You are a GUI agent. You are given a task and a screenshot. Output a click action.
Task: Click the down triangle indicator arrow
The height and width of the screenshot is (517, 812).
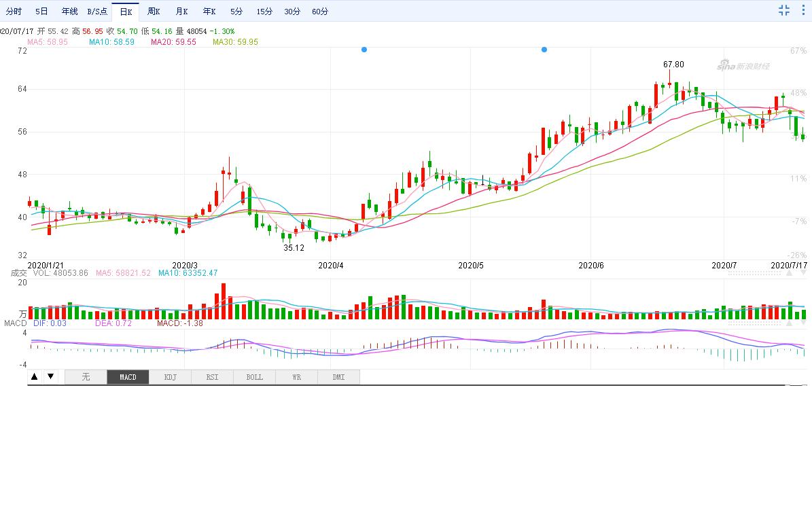click(50, 376)
